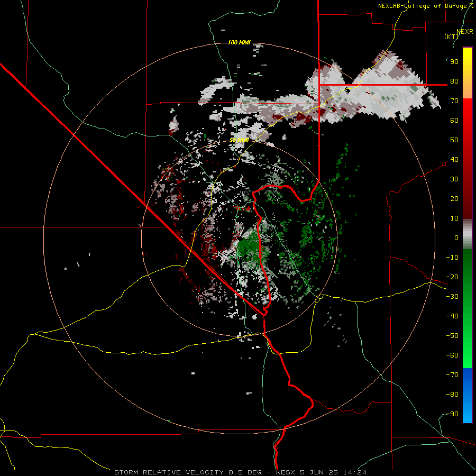Click the 14:24 timestamp
476x476 pixels.
point(354,472)
